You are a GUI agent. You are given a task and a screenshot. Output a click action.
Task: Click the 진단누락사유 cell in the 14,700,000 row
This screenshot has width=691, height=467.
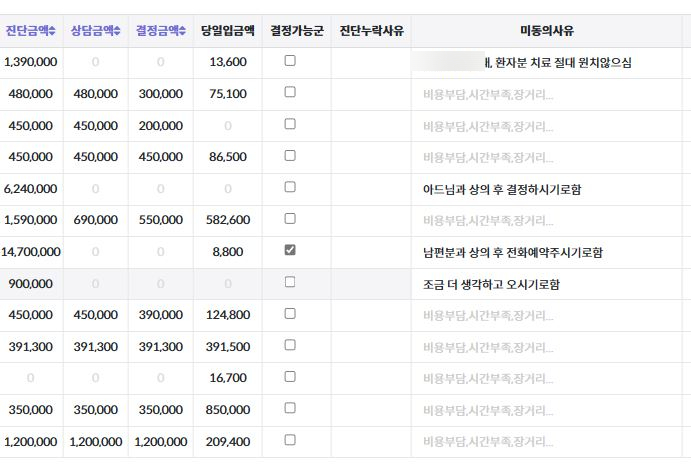click(x=371, y=252)
